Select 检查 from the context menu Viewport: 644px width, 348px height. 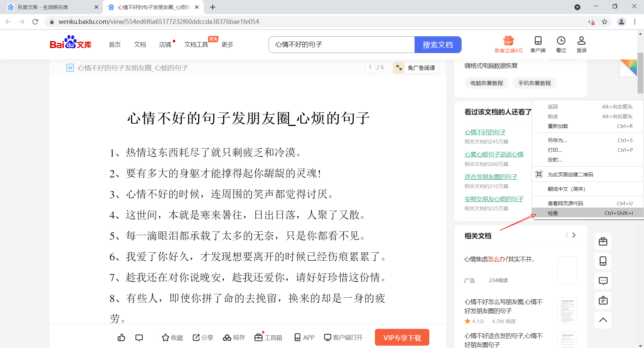point(553,213)
